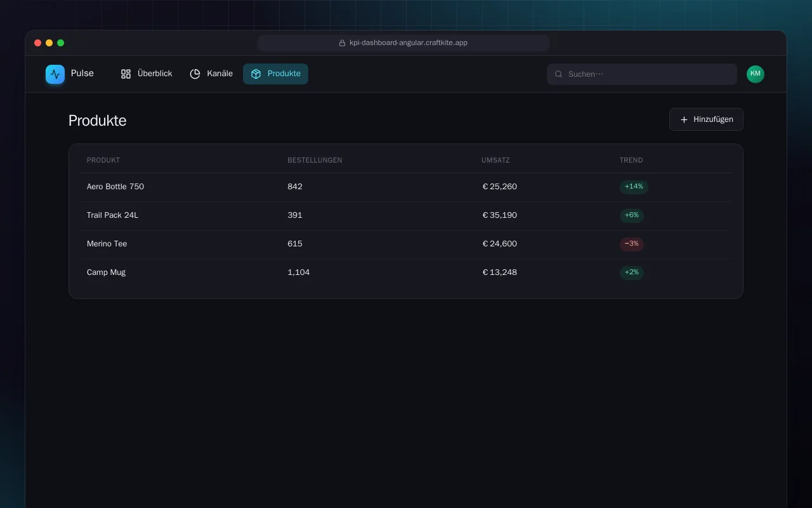Click the search magnifier icon
The image size is (812, 508).
(559, 74)
